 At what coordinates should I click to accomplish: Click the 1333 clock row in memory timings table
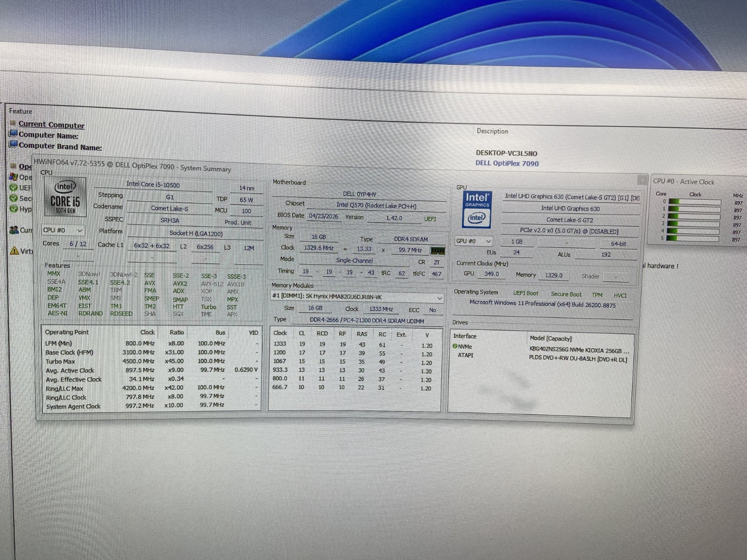354,345
